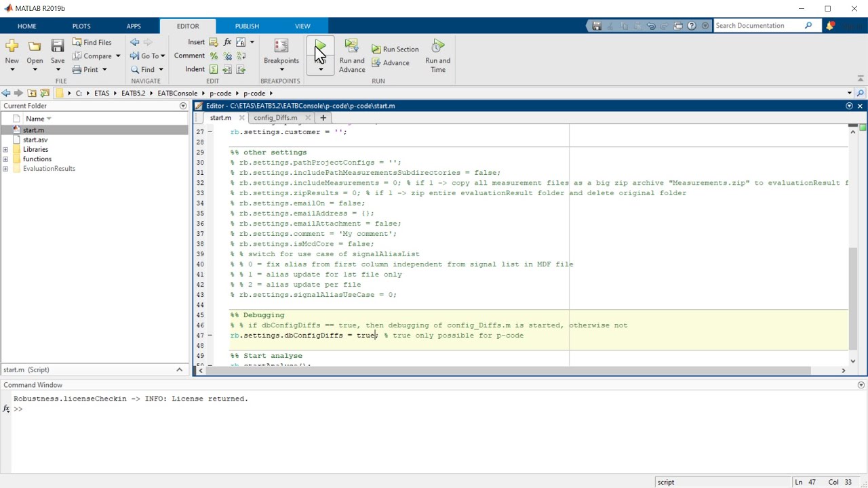Click the Wrap comments icon
The image size is (868, 488).
pyautogui.click(x=241, y=56)
